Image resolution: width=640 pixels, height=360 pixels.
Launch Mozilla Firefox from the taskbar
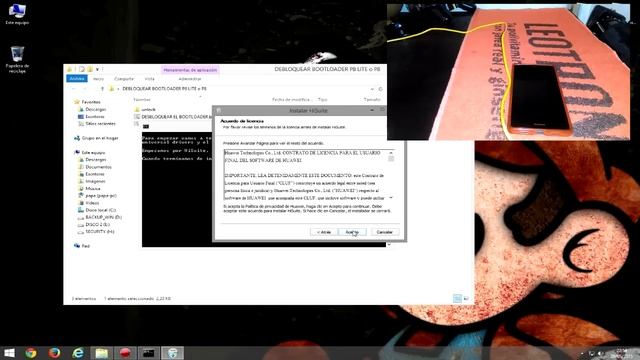click(x=54, y=353)
